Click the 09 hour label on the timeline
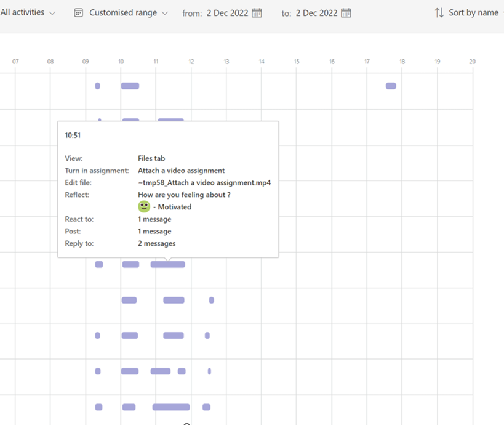The image size is (504, 425). pyautogui.click(x=86, y=62)
